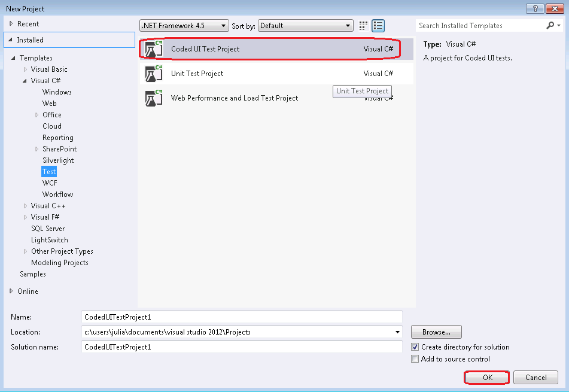Image resolution: width=569 pixels, height=392 pixels.
Task: Expand the Office node arrow
Action: (x=36, y=115)
